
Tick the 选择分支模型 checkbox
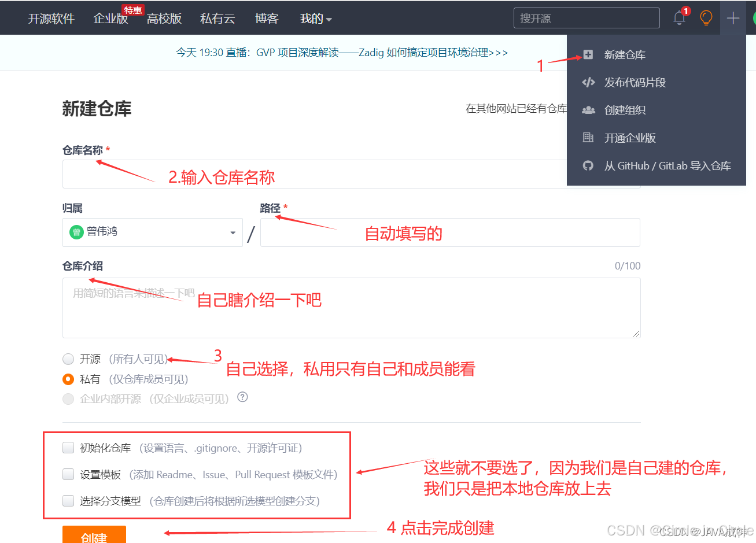tap(68, 501)
